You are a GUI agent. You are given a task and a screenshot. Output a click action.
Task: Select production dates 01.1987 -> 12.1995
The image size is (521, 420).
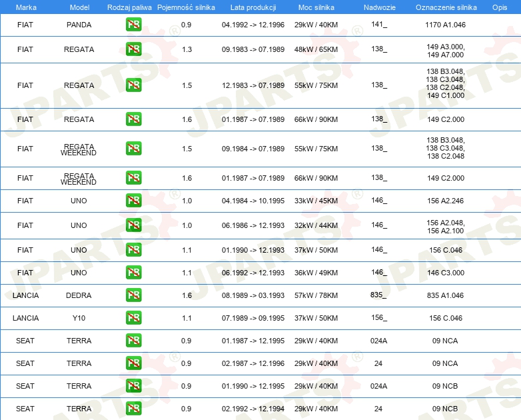[x=253, y=341]
